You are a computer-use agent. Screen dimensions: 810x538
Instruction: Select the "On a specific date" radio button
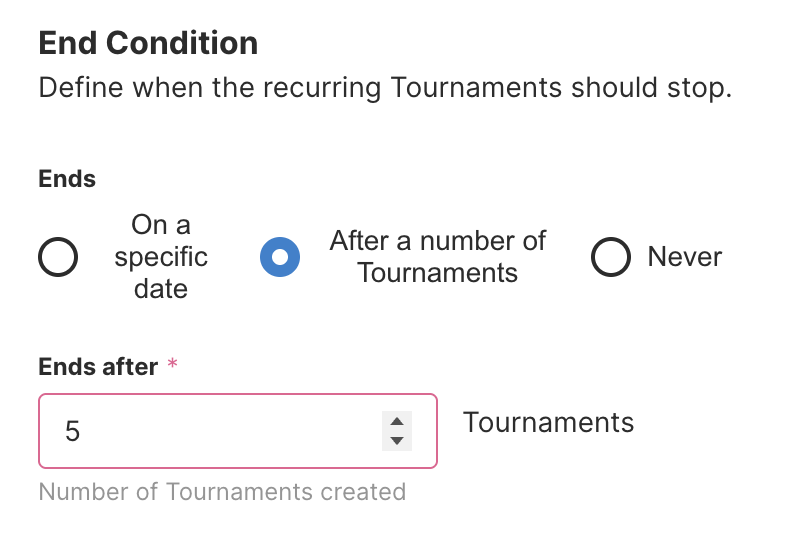pyautogui.click(x=58, y=257)
